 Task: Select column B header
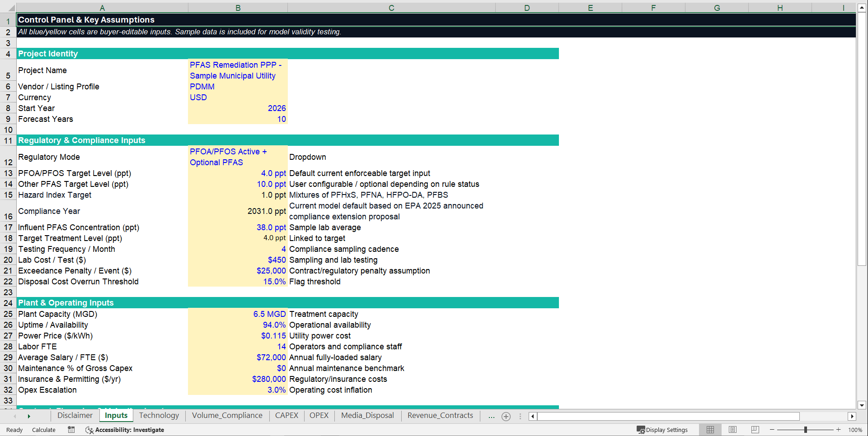pos(238,8)
